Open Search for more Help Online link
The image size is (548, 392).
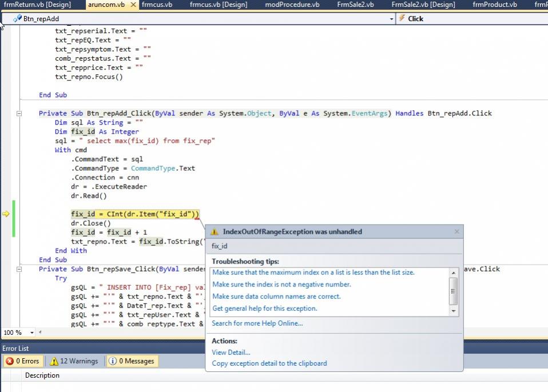click(257, 323)
